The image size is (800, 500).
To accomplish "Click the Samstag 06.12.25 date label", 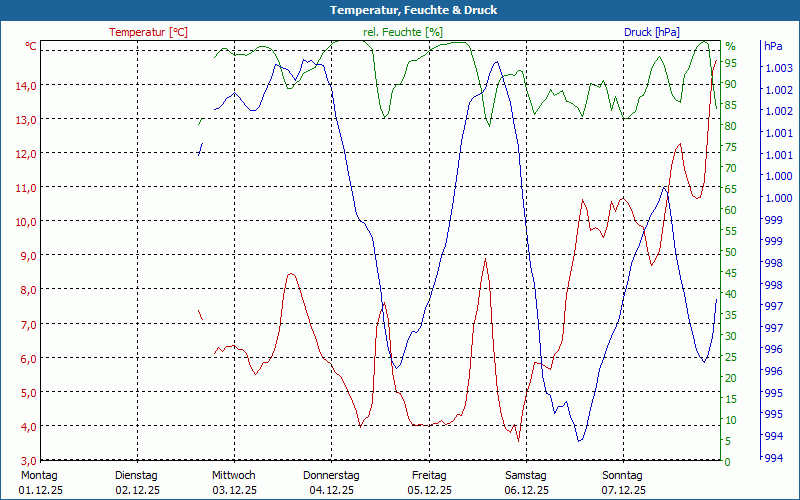I will [526, 482].
